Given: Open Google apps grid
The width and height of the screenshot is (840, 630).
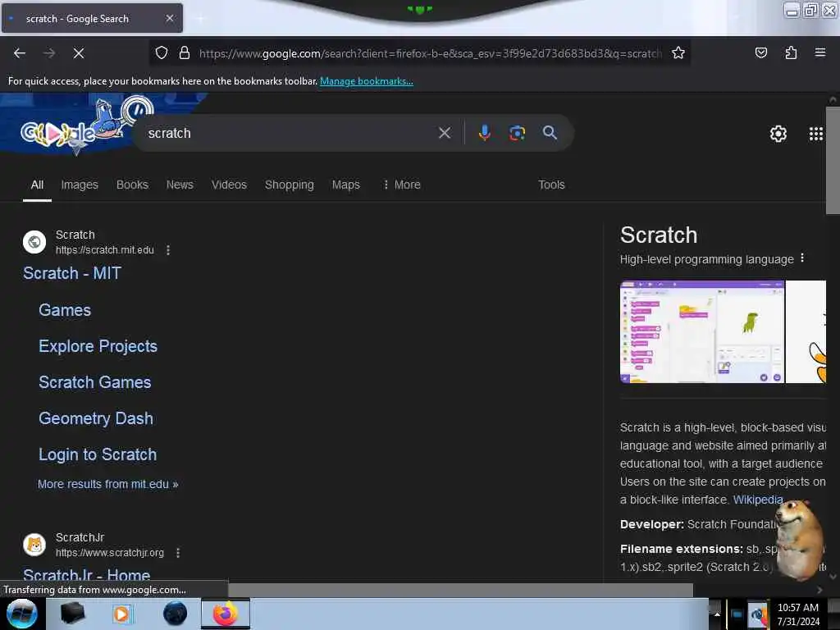Looking at the screenshot, I should 816,134.
